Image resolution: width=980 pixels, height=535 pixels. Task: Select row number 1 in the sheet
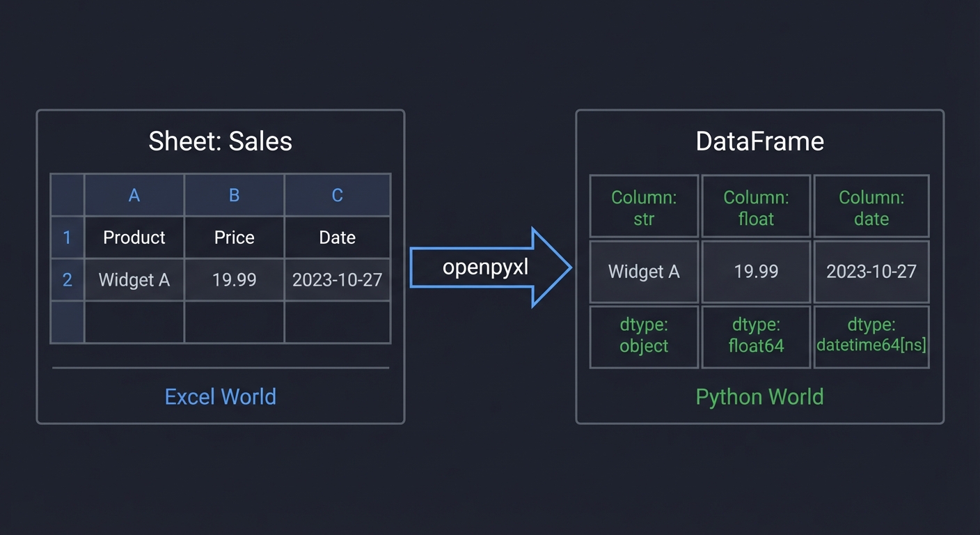pyautogui.click(x=67, y=237)
